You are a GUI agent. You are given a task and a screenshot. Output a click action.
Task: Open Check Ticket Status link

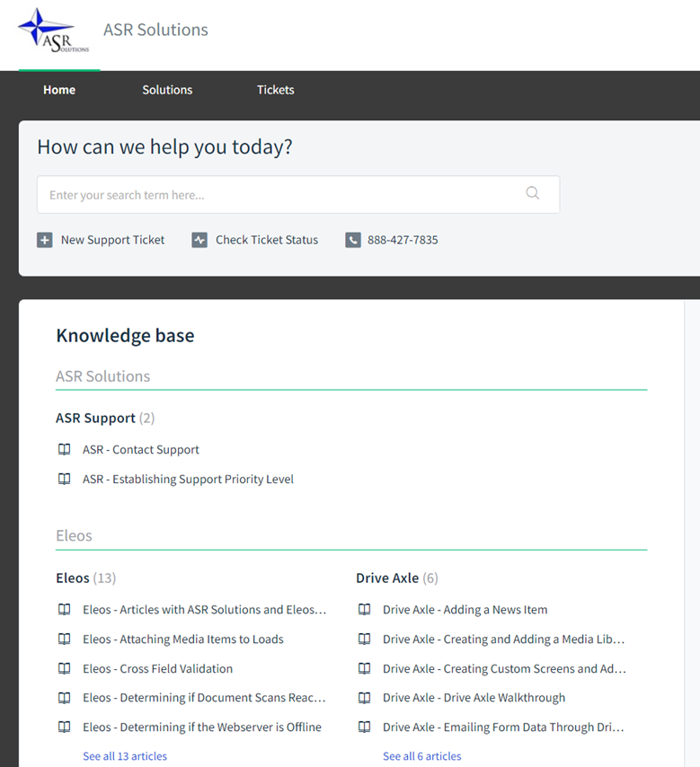[267, 240]
